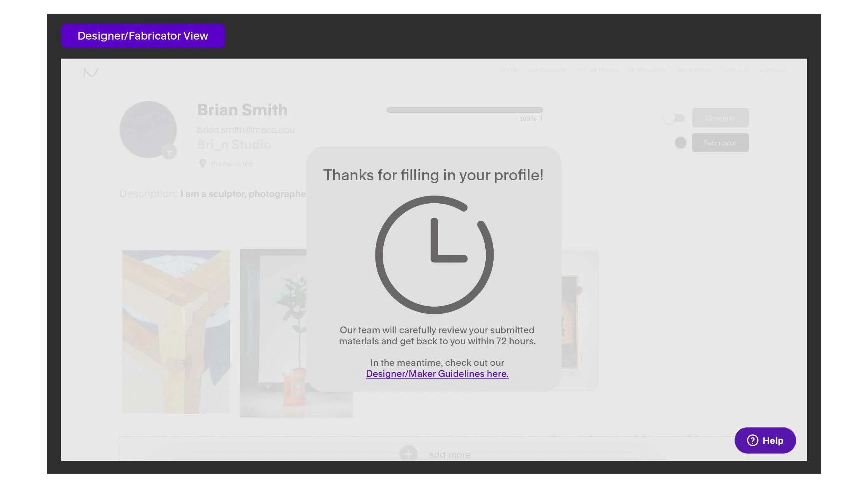Open the thumbnail right of the dialog
Viewport: 868px width, 488px height.
pos(580,319)
